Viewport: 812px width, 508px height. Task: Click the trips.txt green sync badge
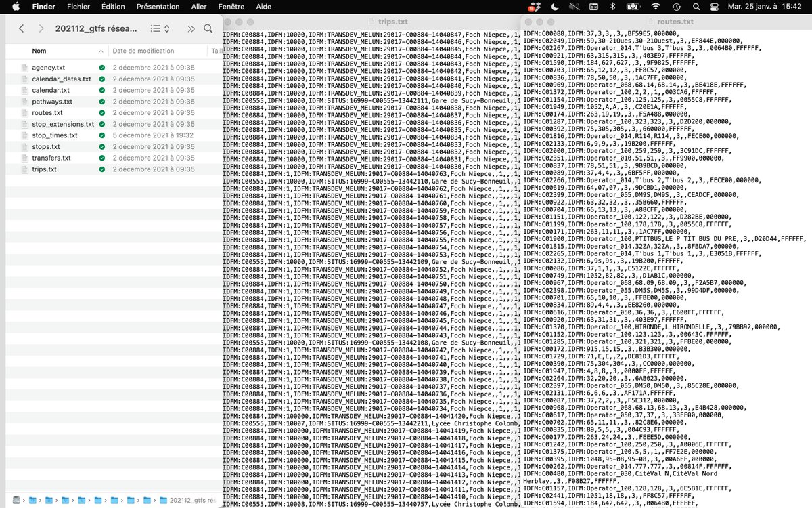click(101, 169)
